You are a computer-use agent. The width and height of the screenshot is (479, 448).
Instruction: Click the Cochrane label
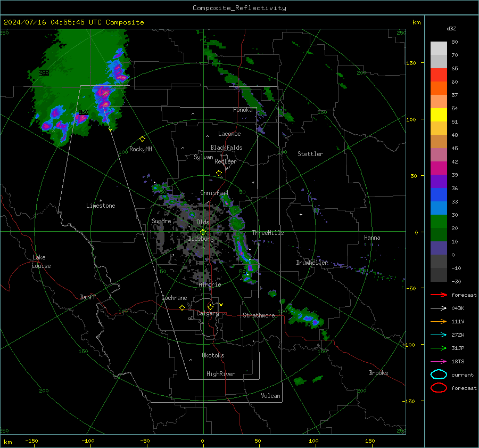click(174, 298)
